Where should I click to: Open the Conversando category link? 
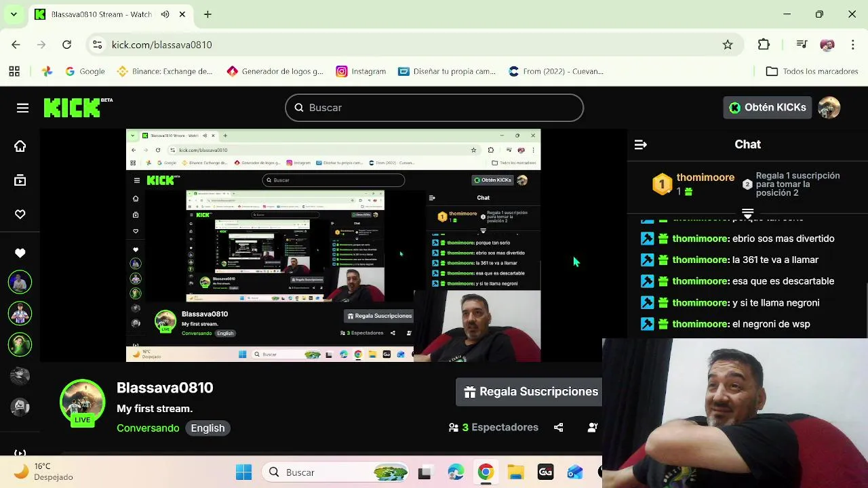point(148,428)
